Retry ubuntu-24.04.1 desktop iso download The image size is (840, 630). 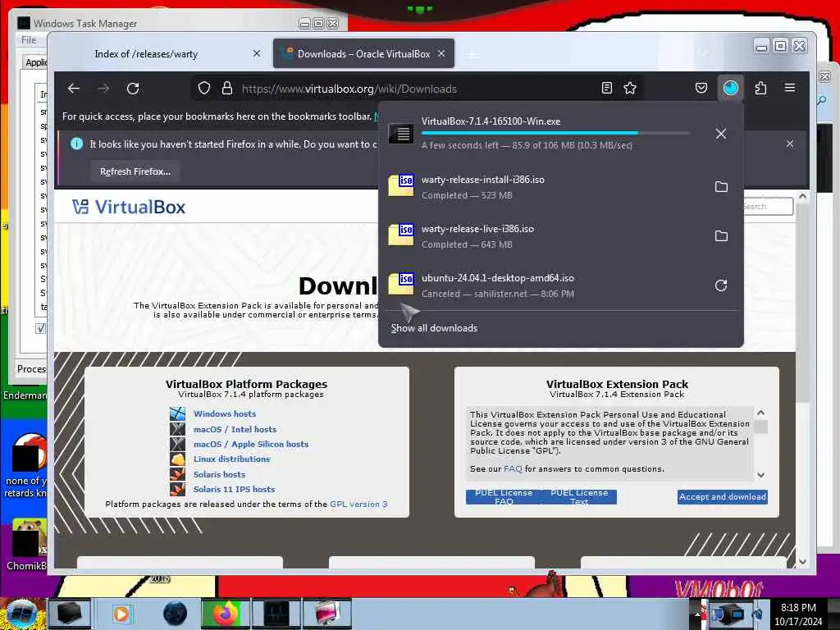click(722, 285)
